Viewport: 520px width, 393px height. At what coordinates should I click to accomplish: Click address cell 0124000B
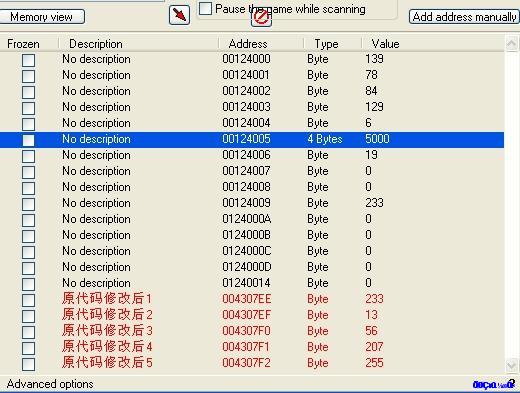(x=246, y=235)
